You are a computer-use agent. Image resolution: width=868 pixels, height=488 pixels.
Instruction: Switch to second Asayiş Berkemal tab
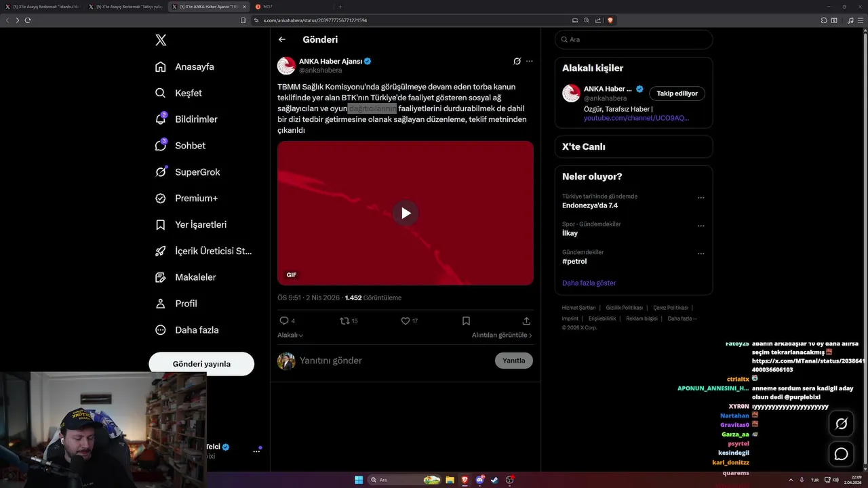tap(125, 7)
